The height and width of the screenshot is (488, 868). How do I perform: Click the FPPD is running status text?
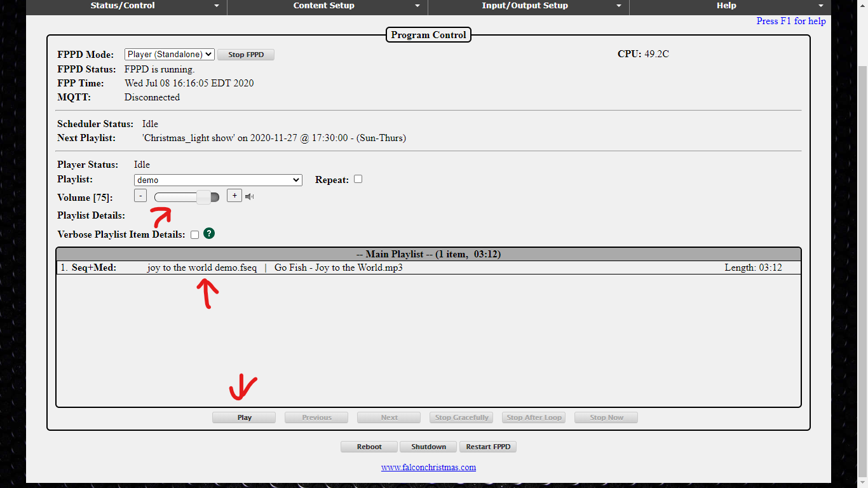pyautogui.click(x=159, y=69)
